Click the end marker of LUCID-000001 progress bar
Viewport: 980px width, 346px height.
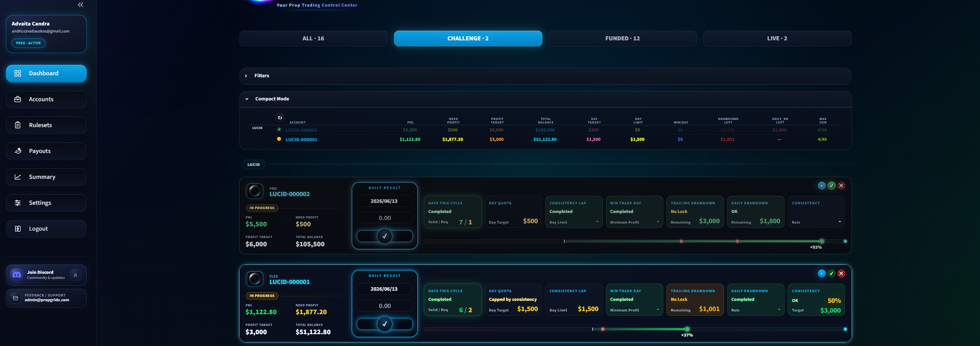[x=845, y=329]
